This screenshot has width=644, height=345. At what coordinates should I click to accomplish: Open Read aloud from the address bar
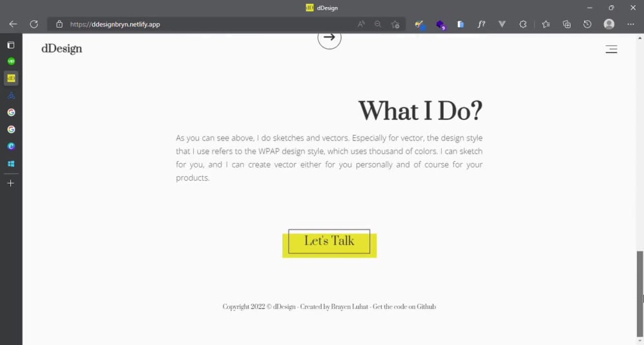[361, 25]
